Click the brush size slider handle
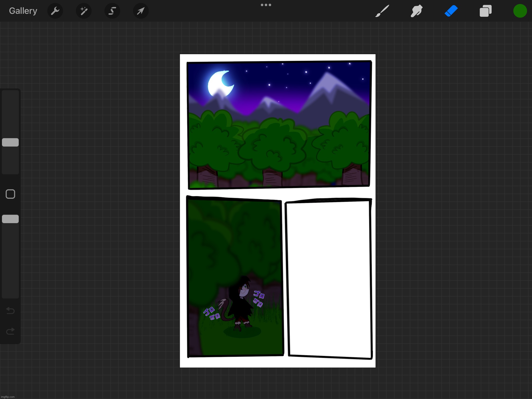 coord(10,142)
